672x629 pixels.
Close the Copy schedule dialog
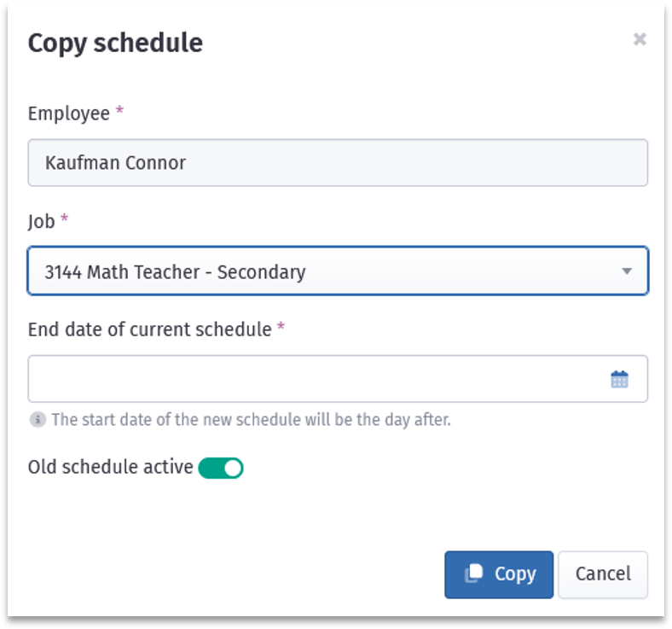pyautogui.click(x=640, y=39)
